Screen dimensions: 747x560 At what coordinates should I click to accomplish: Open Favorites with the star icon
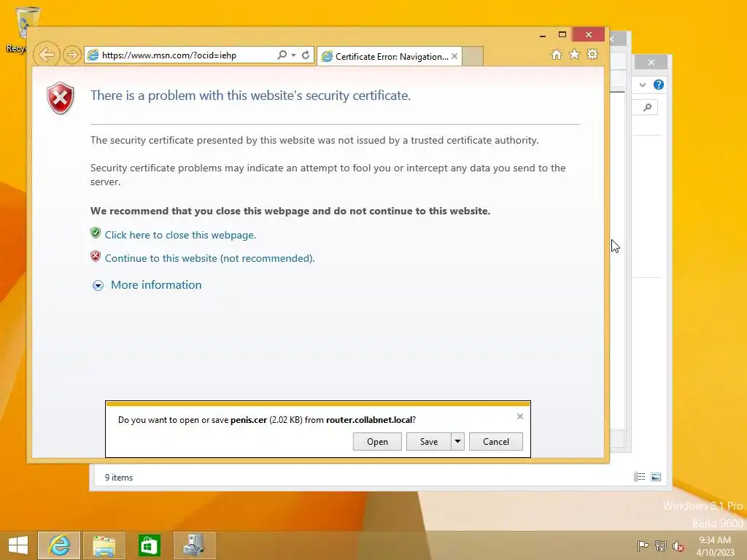point(575,54)
